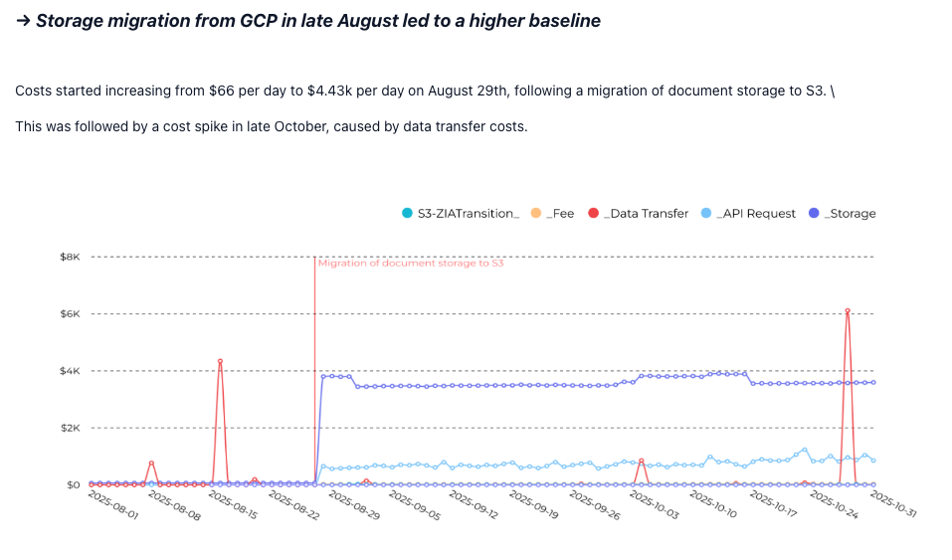Image resolution: width=952 pixels, height=560 pixels.
Task: Click the red _Data Transfer legend dot
Action: click(593, 213)
